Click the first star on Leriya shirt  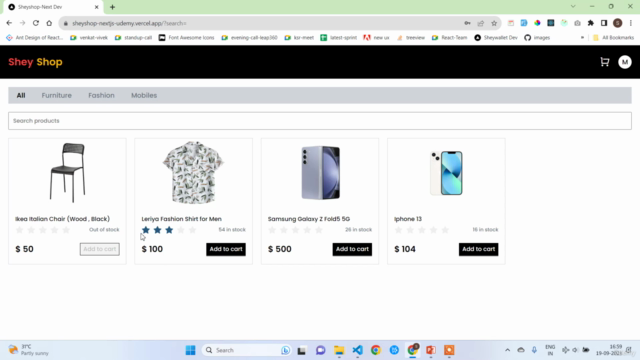(146, 230)
